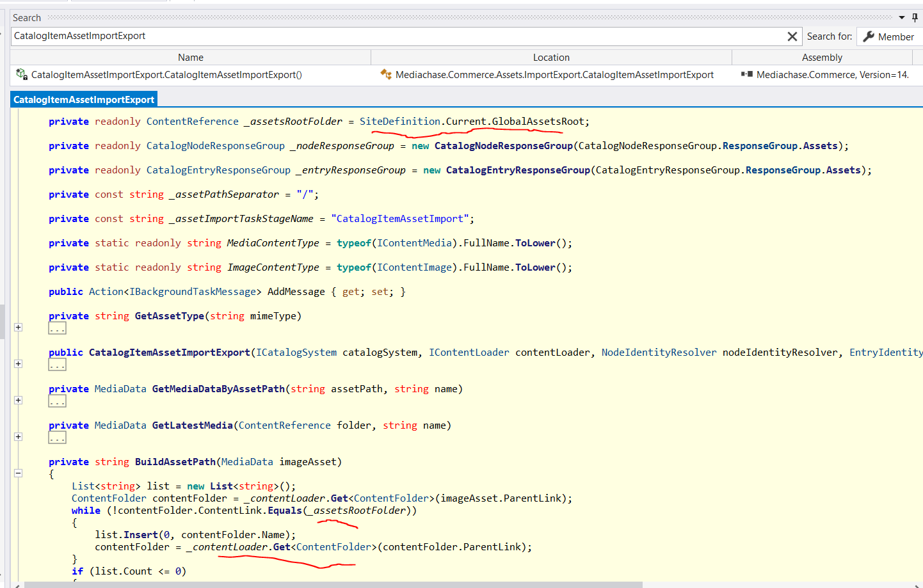
Task: Click the assembly icon before Mediachase.Commerce, Version
Action: tap(746, 74)
